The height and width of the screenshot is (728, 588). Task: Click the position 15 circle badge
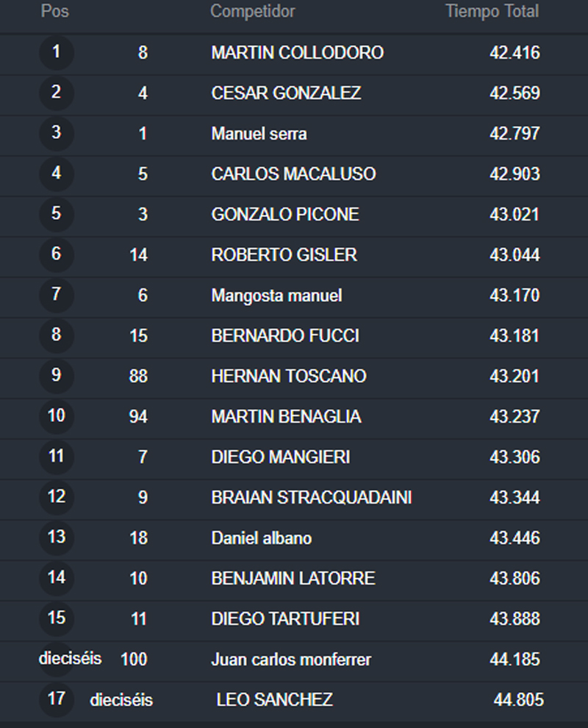pos(56,618)
